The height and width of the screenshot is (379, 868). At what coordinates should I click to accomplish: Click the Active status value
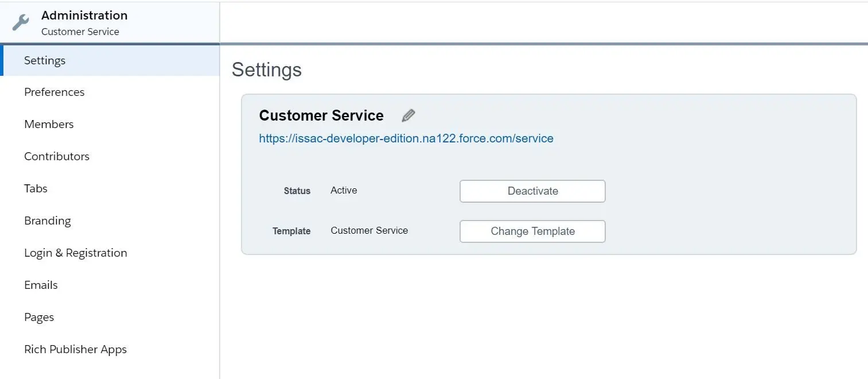(344, 191)
